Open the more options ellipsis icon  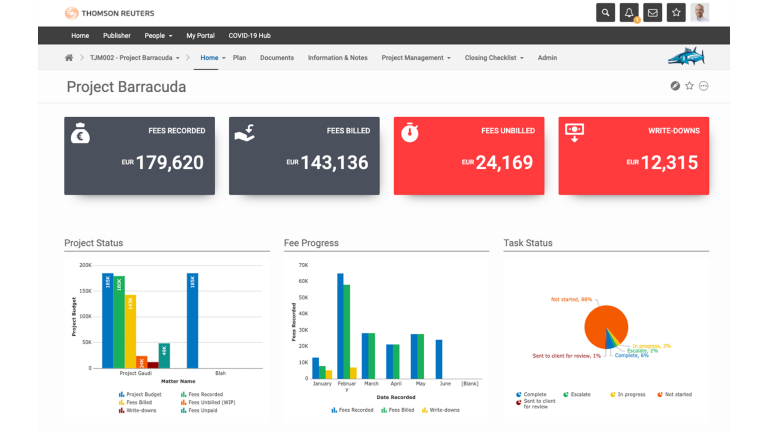click(x=703, y=86)
